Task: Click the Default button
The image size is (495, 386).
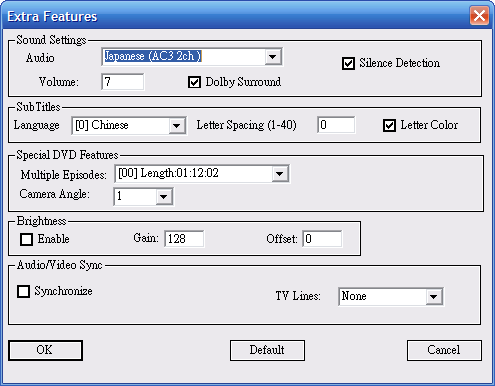Action: point(267,350)
